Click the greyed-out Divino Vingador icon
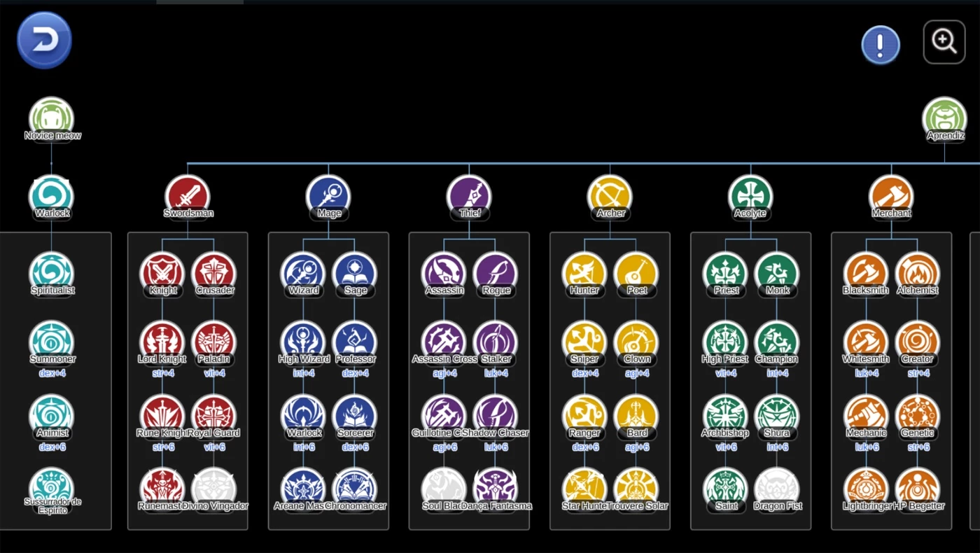 pos(214,490)
